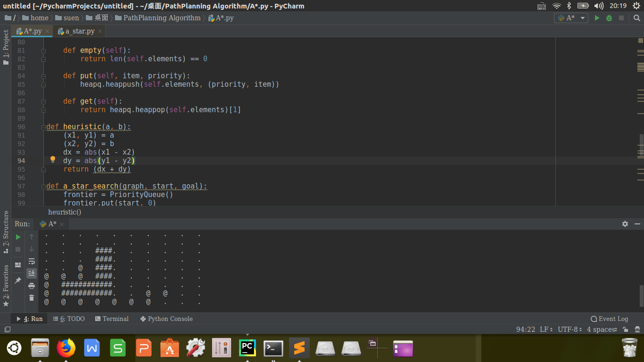Print the run console output
Viewport: 644px width, 362px height.
(x=32, y=286)
